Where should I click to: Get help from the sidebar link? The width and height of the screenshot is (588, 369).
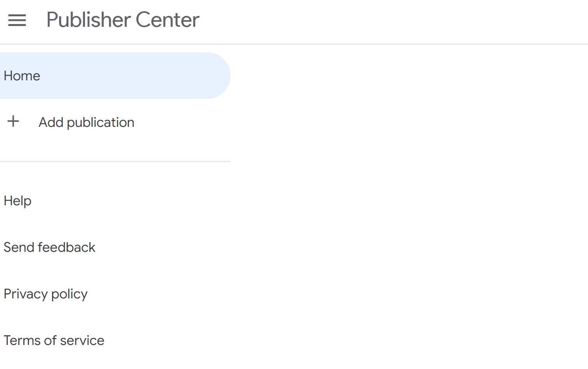click(x=17, y=201)
